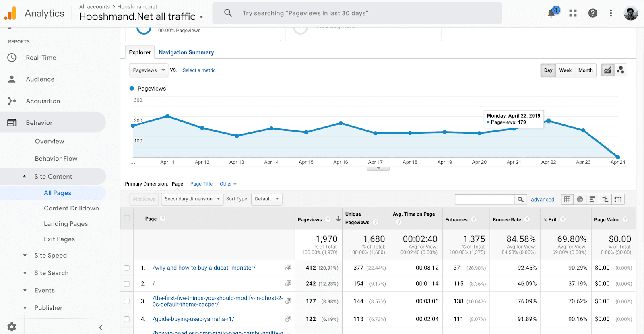Switch to motion chart view
The height and width of the screenshot is (334, 644).
coord(620,70)
